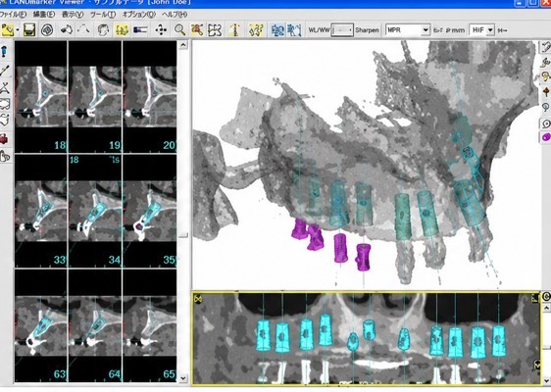Screen dimensions: 551x392
Task: Select cross-section slice thumbnail 35
Action: tap(150, 211)
